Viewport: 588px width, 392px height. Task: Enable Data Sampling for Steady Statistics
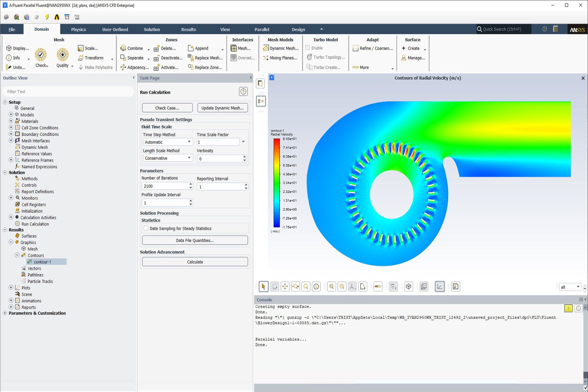tap(146, 228)
